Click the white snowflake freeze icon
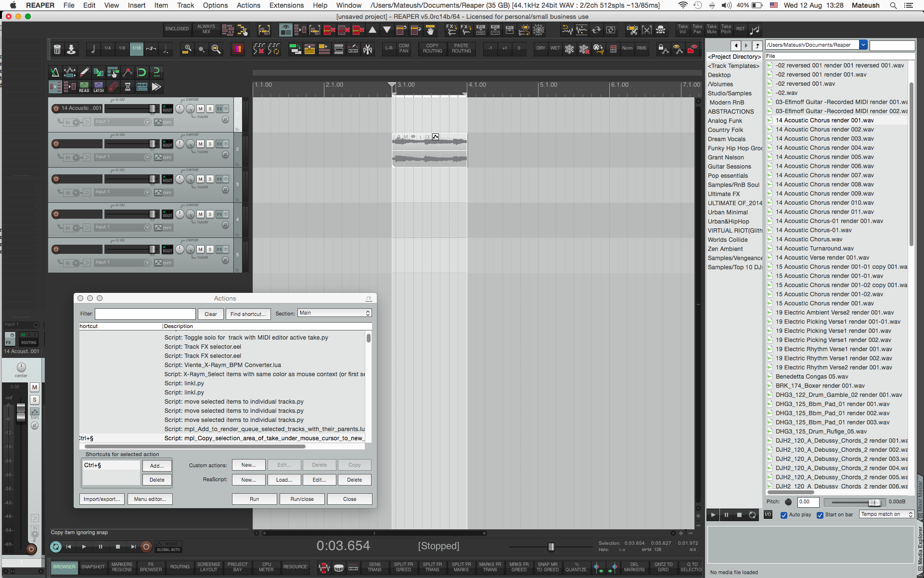 [x=569, y=49]
